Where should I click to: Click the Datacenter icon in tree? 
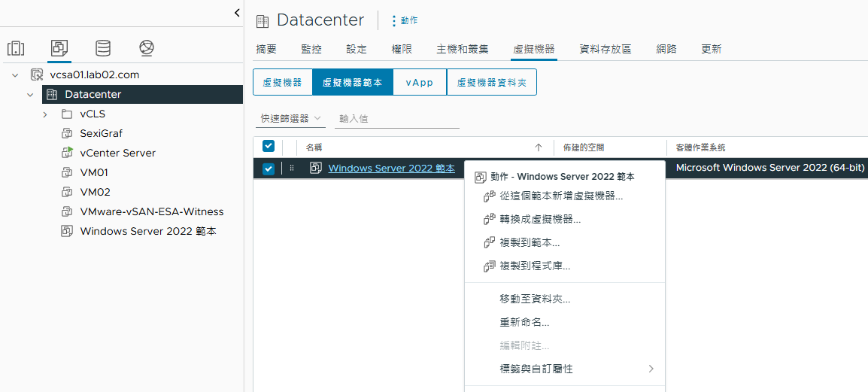point(52,95)
